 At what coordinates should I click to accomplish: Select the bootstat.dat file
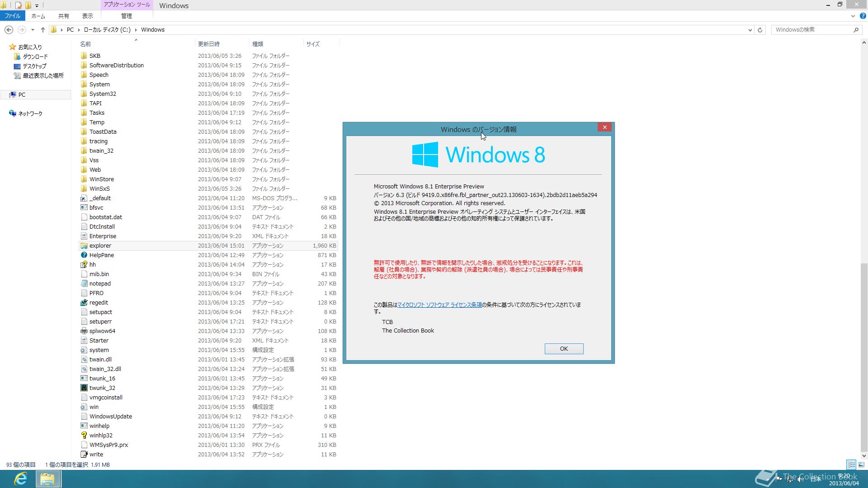(x=208, y=217)
